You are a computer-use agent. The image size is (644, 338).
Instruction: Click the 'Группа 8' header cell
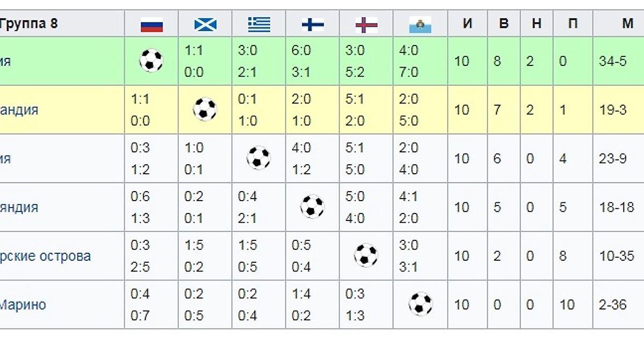28,24
